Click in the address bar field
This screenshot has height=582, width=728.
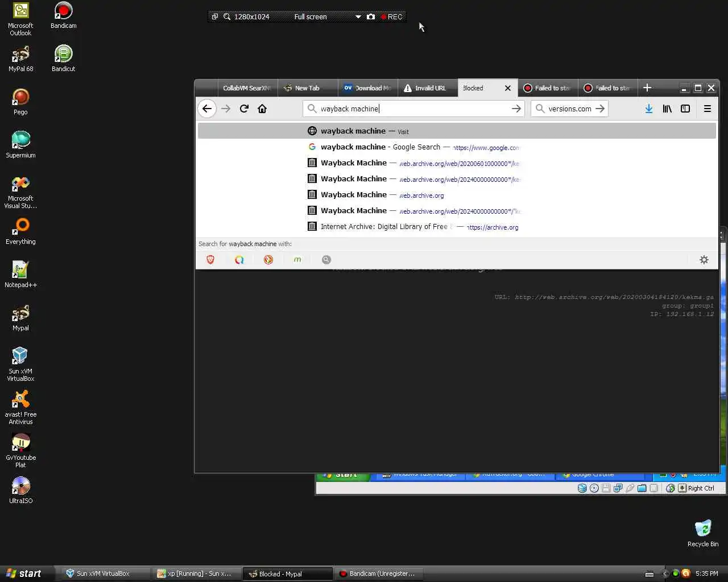click(x=413, y=109)
